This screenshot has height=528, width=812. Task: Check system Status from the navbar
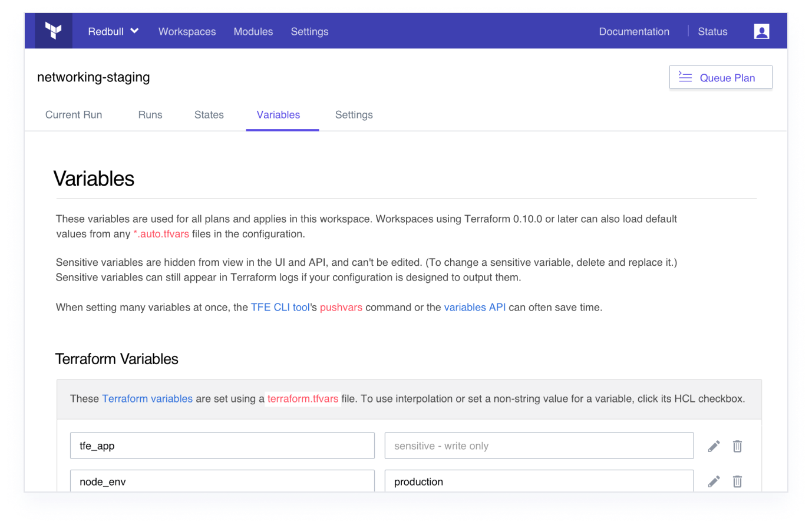click(712, 32)
